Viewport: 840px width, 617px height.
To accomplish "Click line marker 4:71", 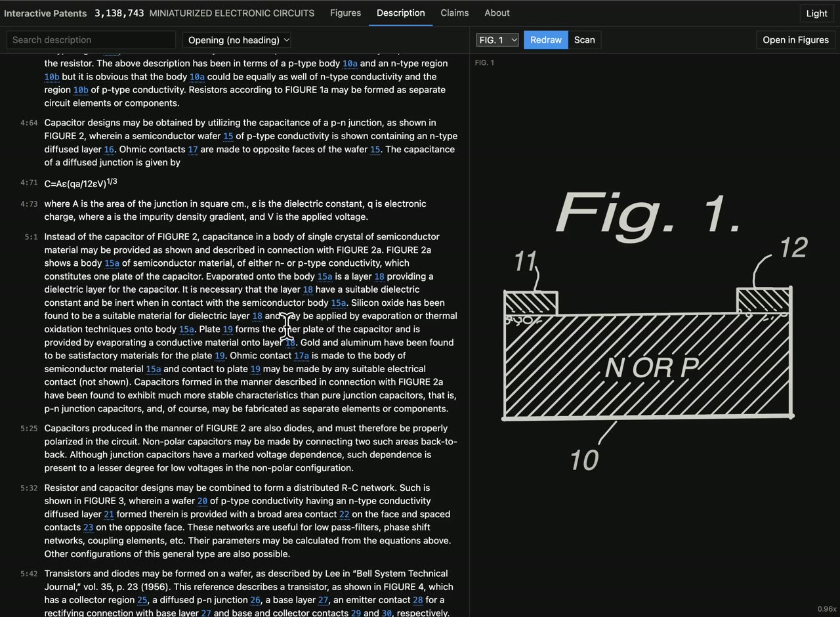I will (29, 183).
